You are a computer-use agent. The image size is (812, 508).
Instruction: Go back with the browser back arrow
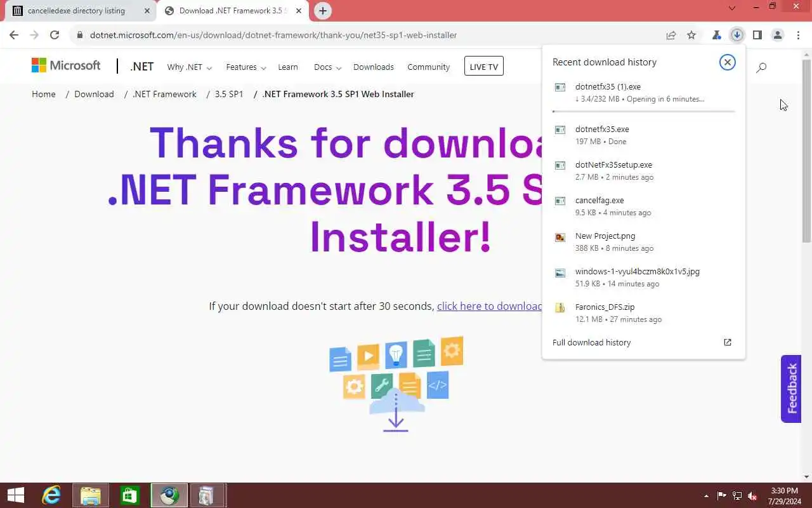14,35
